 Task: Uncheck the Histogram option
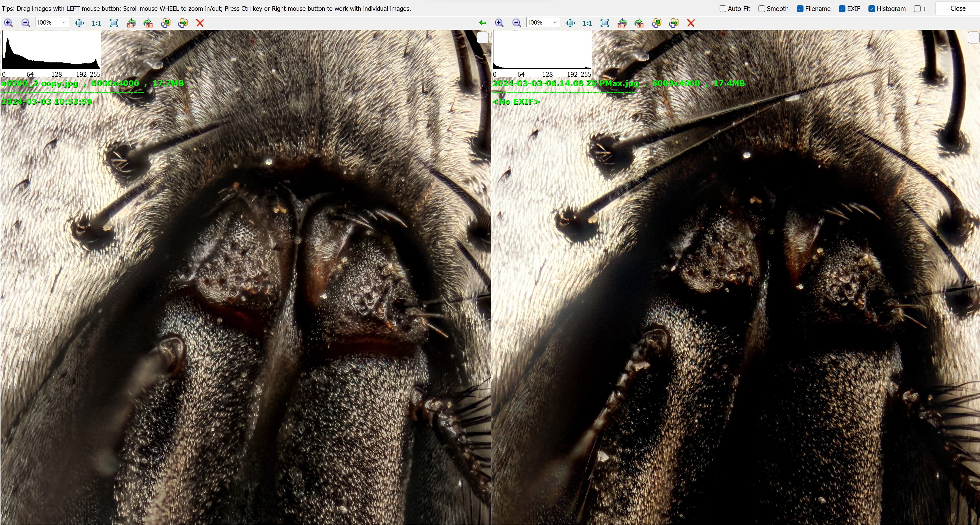(x=872, y=9)
